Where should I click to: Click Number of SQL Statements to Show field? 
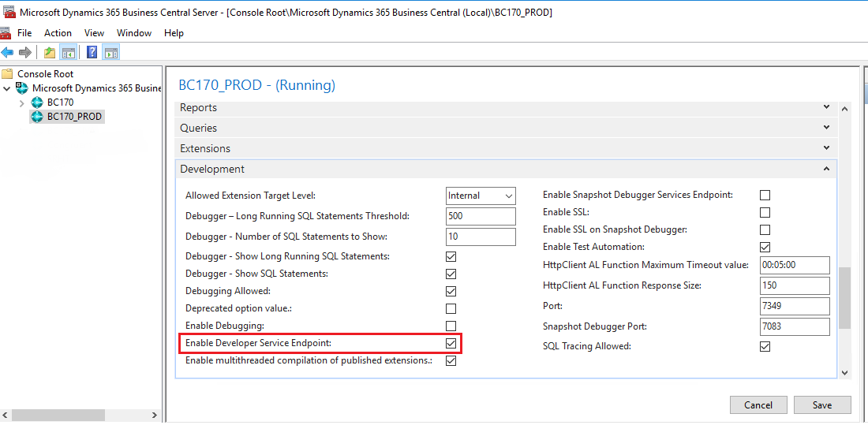click(x=481, y=237)
